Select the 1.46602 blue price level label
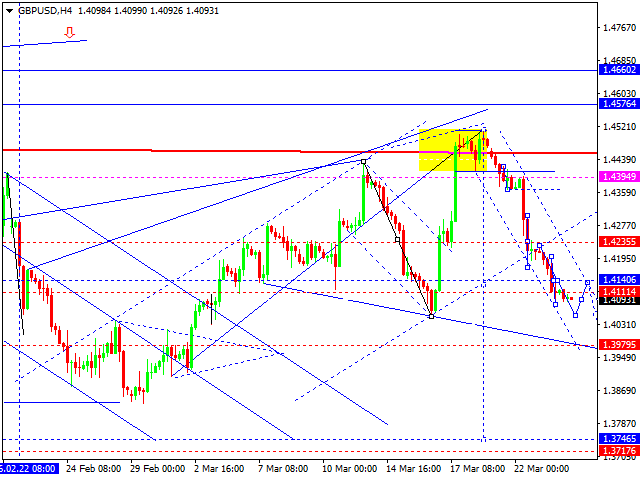640x480 pixels. tap(619, 70)
